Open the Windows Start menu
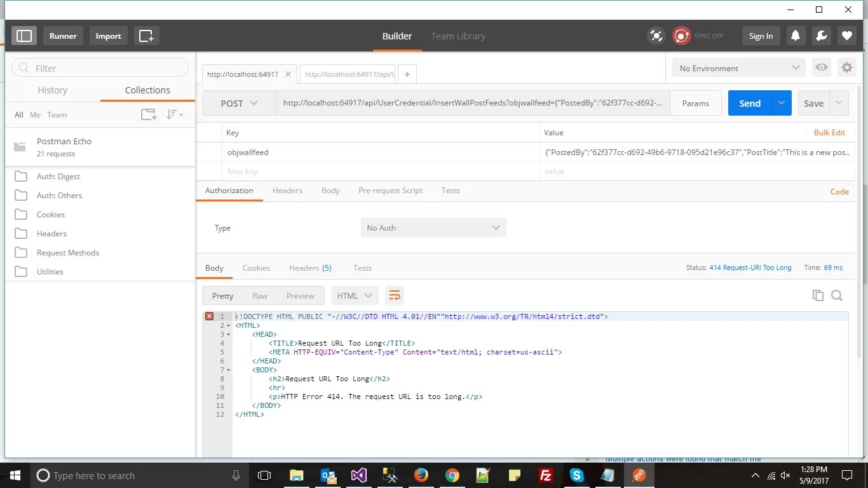 pyautogui.click(x=15, y=475)
